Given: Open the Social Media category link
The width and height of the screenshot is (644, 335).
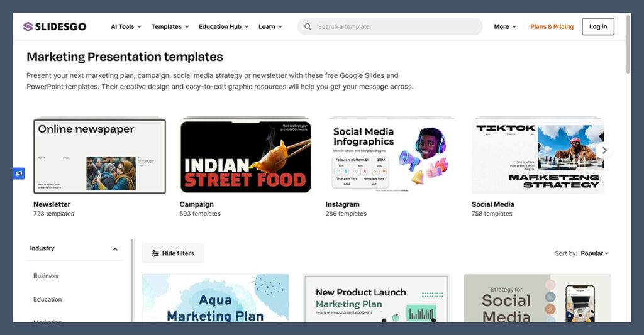Looking at the screenshot, I should [493, 204].
